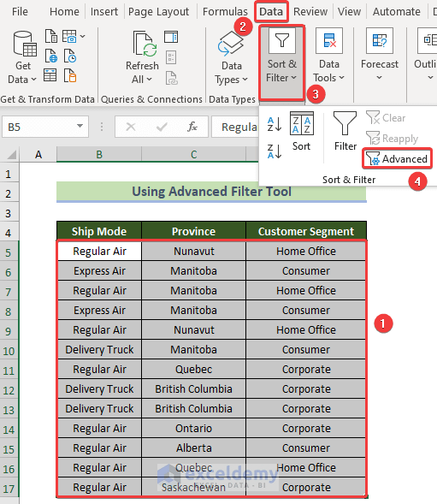Select the row 10 header
This screenshot has width=437, height=504.
(9, 351)
